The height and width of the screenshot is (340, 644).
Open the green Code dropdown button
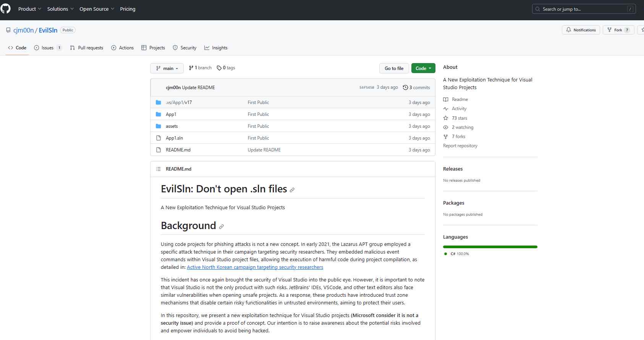423,68
